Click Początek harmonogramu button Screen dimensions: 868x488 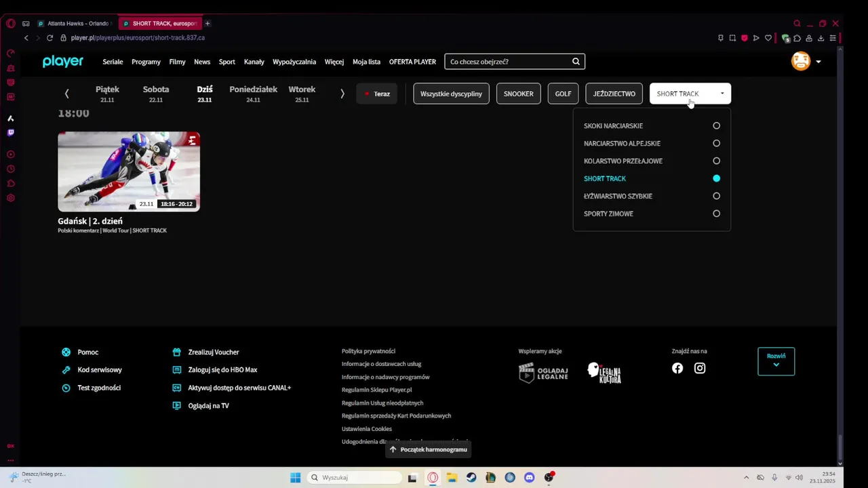(x=428, y=449)
